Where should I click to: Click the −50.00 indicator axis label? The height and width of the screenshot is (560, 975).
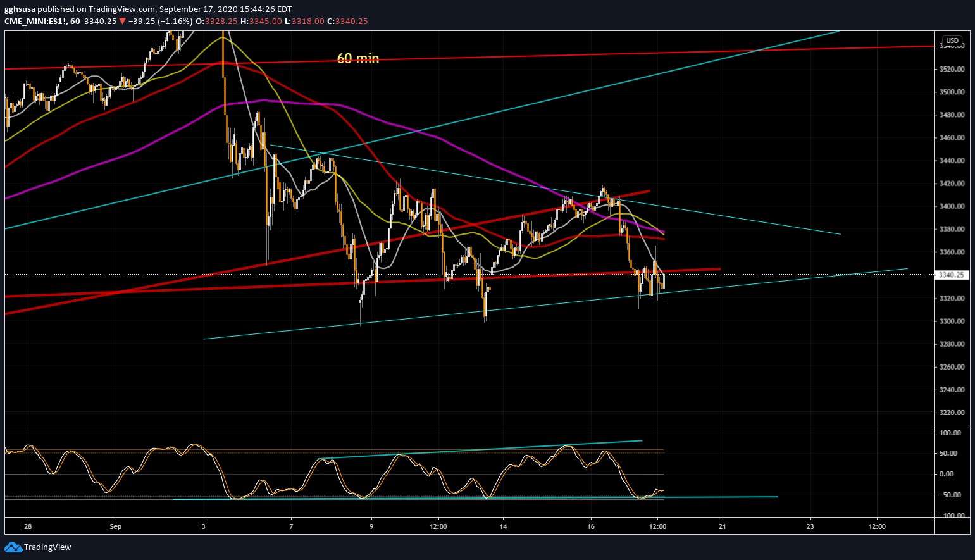950,495
